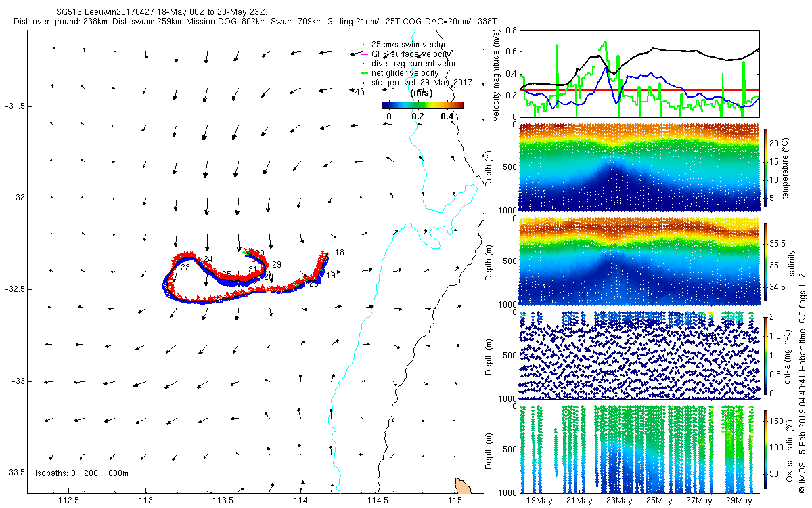812x508 pixels.
Task: Click the chl-a (mg m-3) color bar
Action: (x=765, y=354)
